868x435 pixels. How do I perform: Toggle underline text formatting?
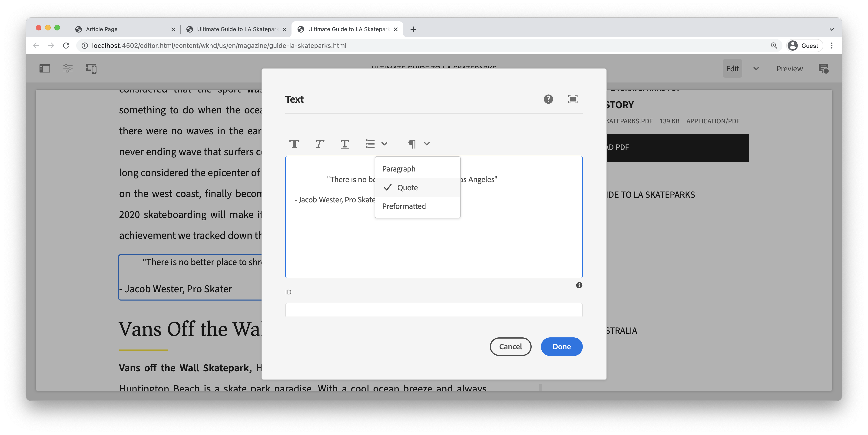344,144
